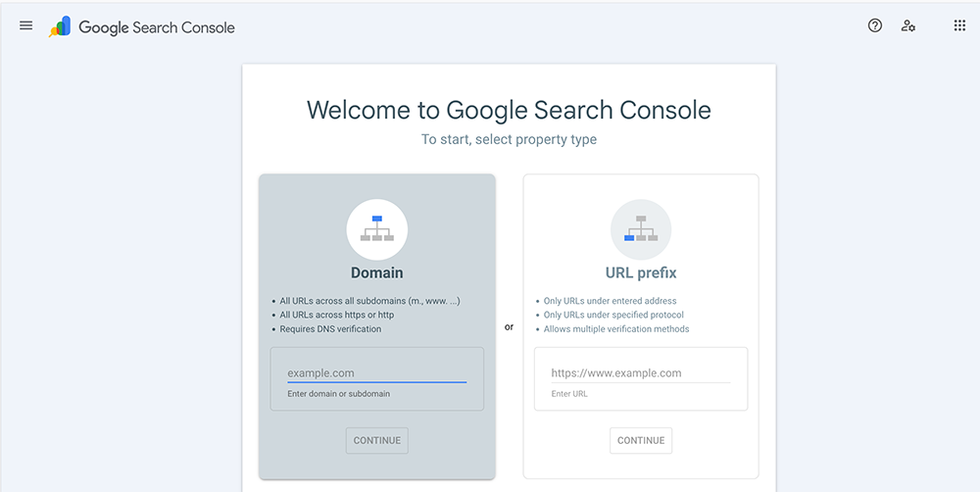The image size is (980, 492).
Task: Click the URL prefix hierarchy icon
Action: (x=641, y=229)
